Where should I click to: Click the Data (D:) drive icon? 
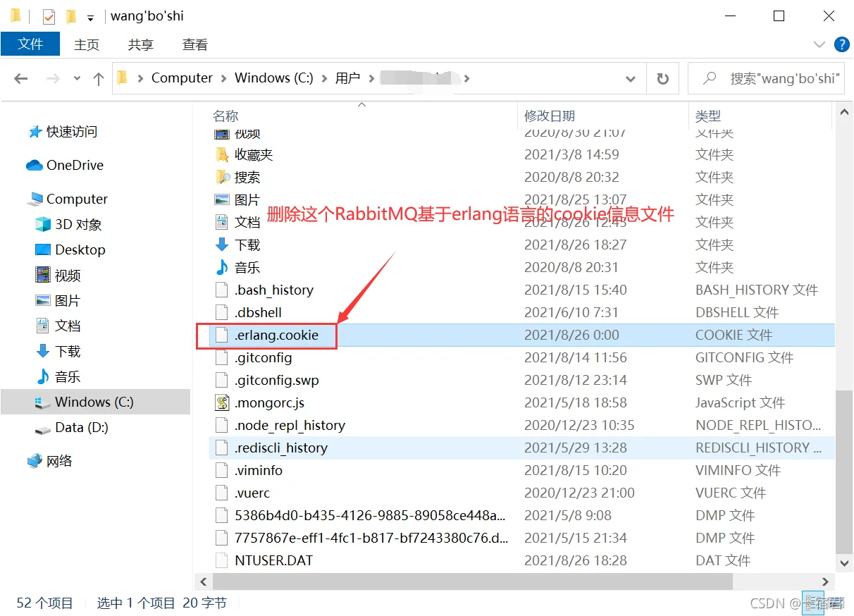(43, 428)
